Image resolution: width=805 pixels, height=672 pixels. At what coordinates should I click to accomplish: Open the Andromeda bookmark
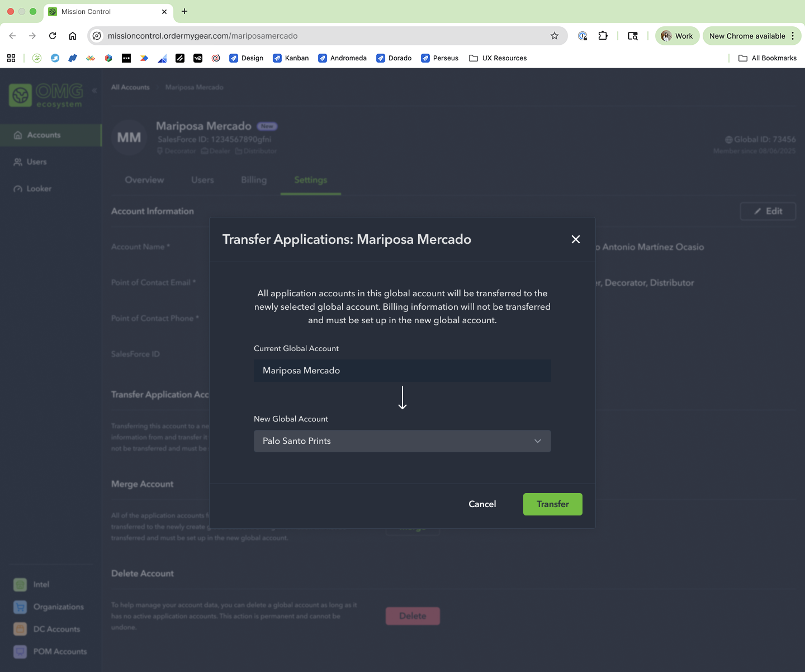tap(342, 58)
